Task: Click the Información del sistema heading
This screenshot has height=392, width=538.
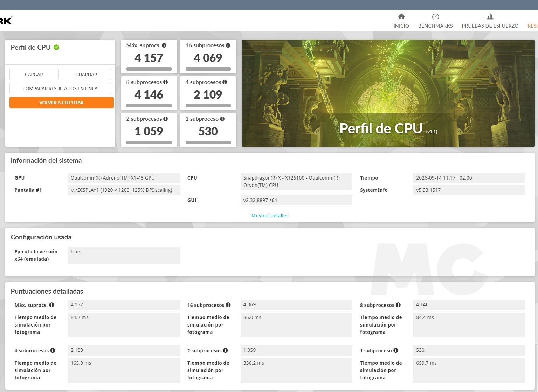Action: tap(46, 161)
